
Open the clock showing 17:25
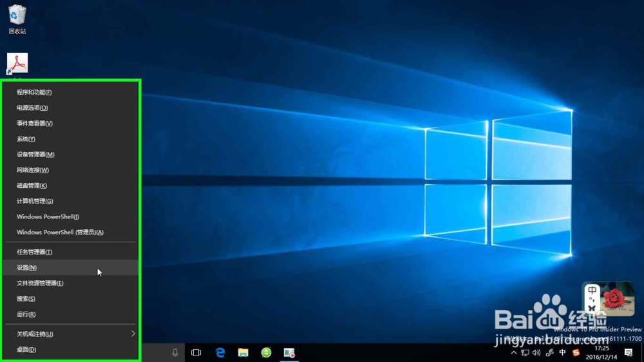(x=601, y=352)
